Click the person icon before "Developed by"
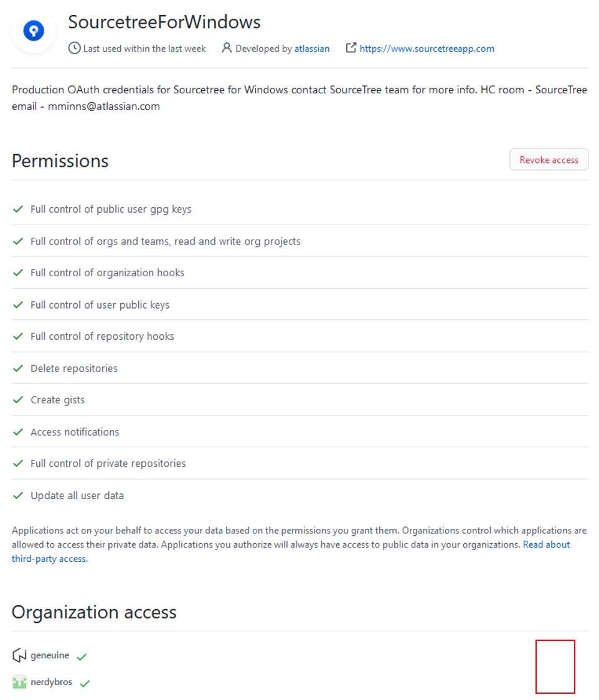Viewport: 599px width, 700px height. (x=227, y=48)
